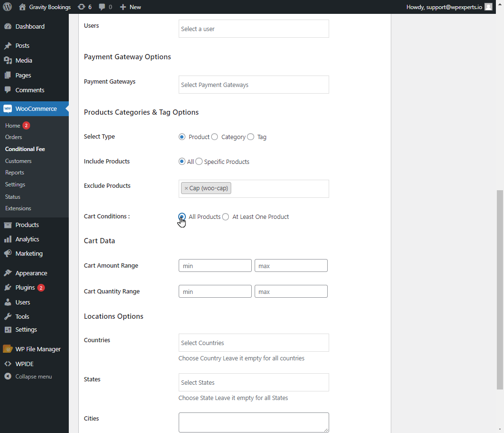The width and height of the screenshot is (504, 433).
Task: Click the WP File Manager folder icon
Action: [8, 349]
